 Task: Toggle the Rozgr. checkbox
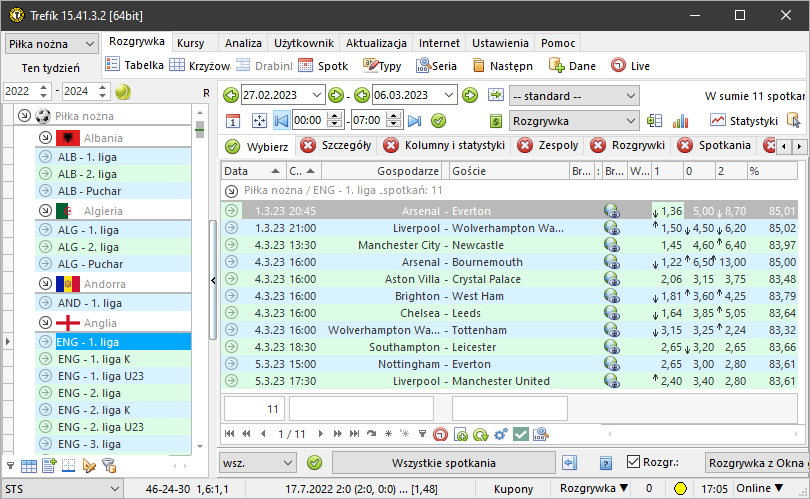point(633,462)
